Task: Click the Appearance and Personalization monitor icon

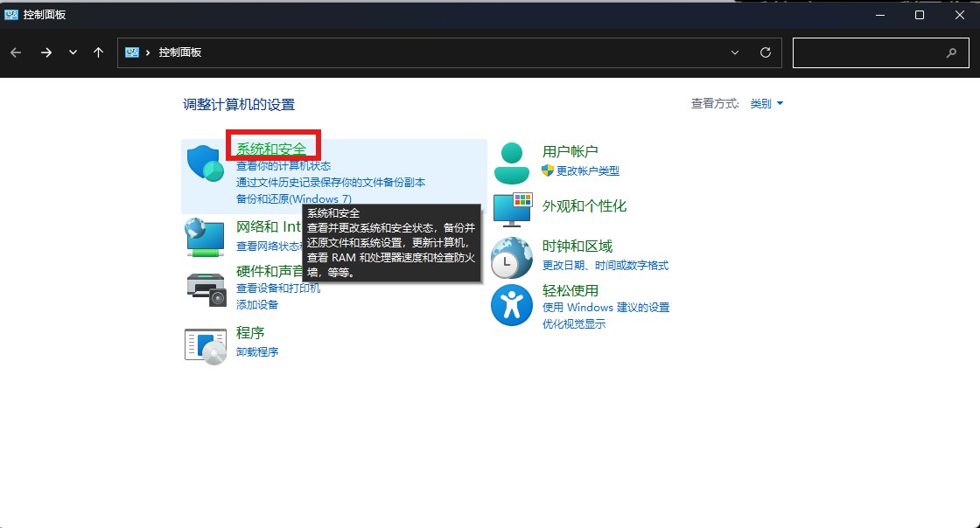Action: 512,210
